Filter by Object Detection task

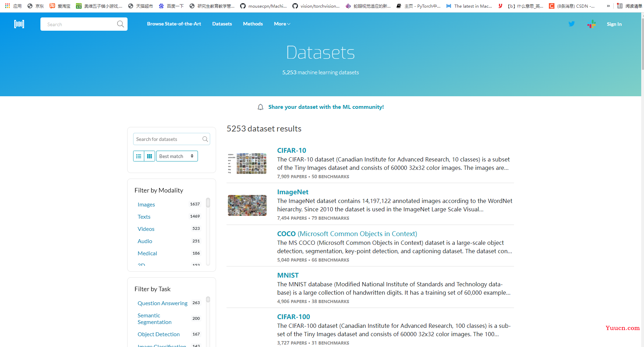coord(159,334)
